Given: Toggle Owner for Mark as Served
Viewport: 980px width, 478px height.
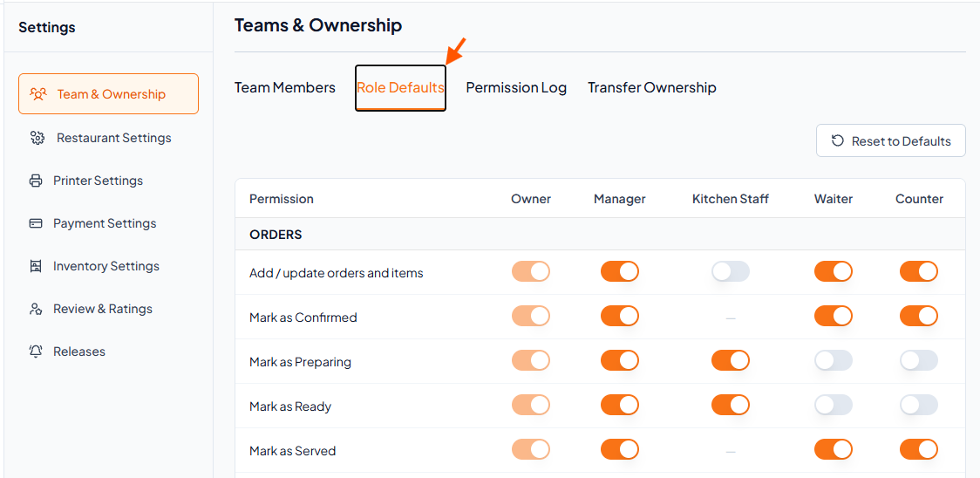Looking at the screenshot, I should [x=531, y=449].
